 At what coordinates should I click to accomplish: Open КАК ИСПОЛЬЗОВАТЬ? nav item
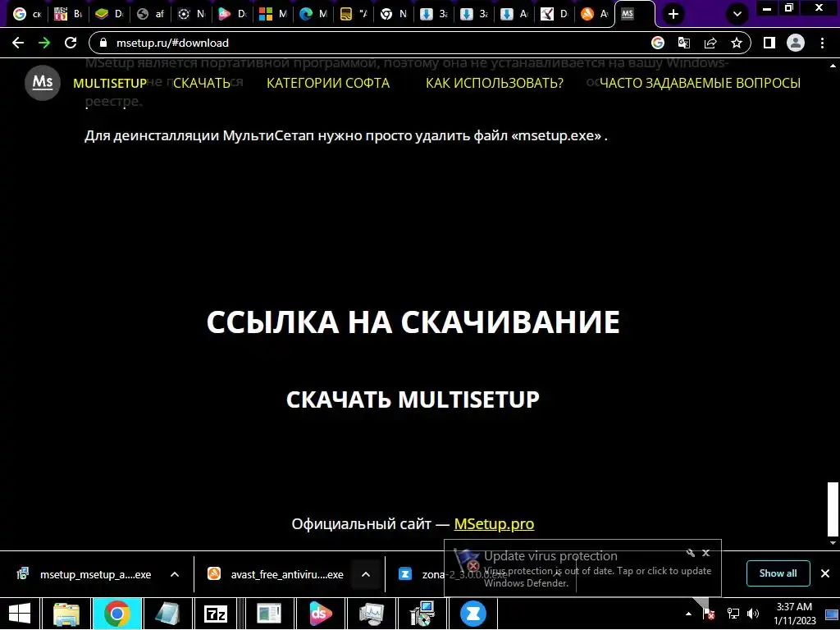[495, 83]
